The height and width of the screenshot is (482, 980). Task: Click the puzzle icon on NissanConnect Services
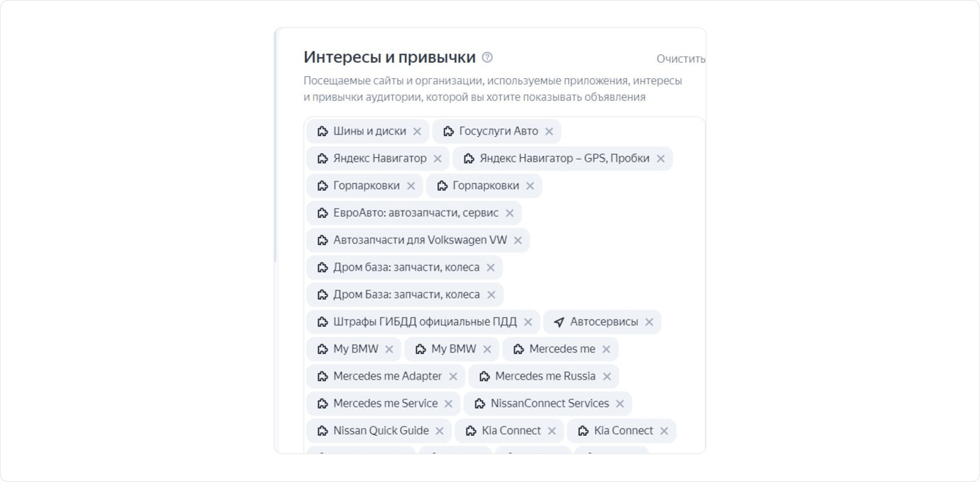coord(480,404)
